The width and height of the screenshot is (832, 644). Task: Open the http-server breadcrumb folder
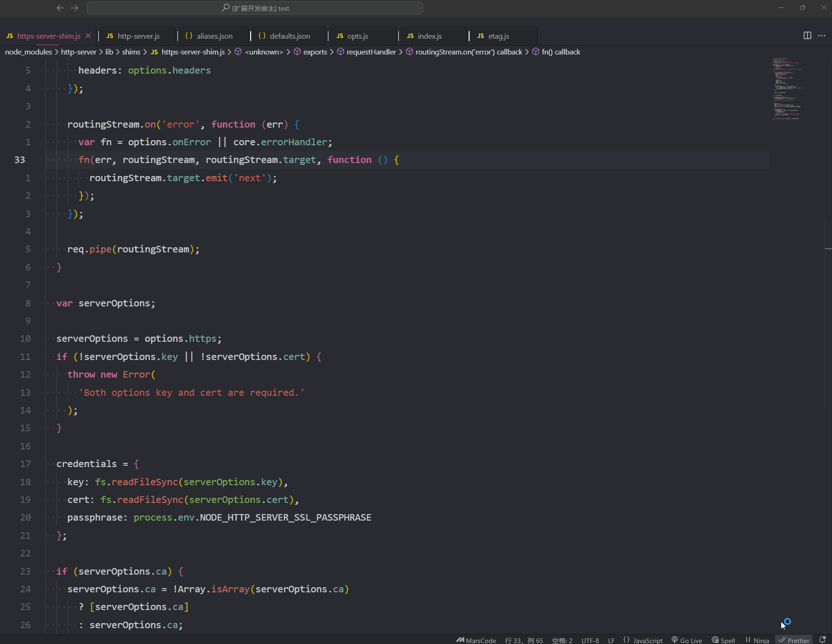pyautogui.click(x=79, y=52)
